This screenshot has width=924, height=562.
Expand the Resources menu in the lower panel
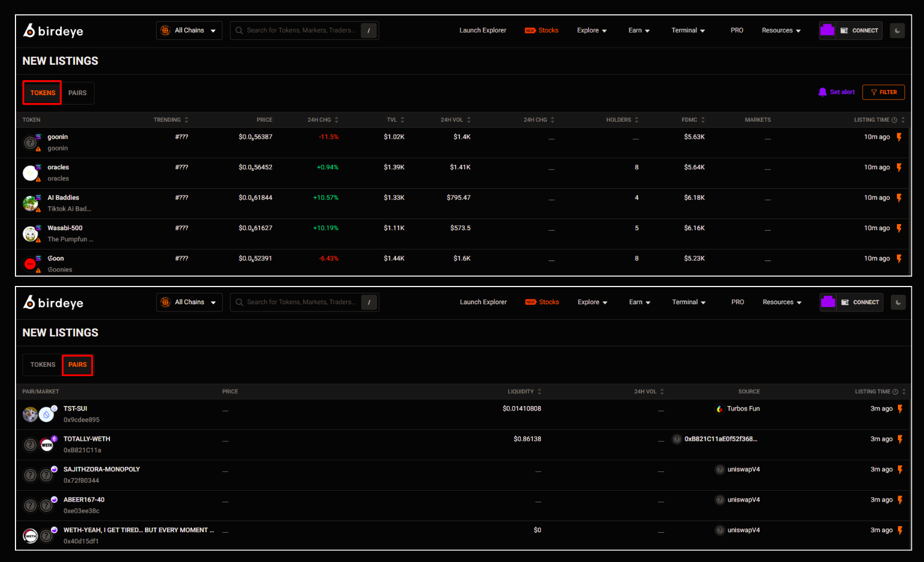tap(781, 302)
